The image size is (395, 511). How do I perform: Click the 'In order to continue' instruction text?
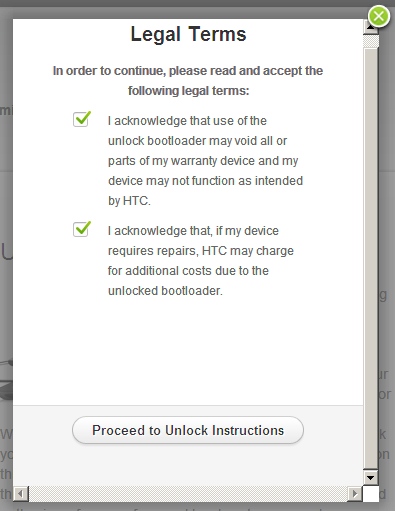pyautogui.click(x=188, y=81)
